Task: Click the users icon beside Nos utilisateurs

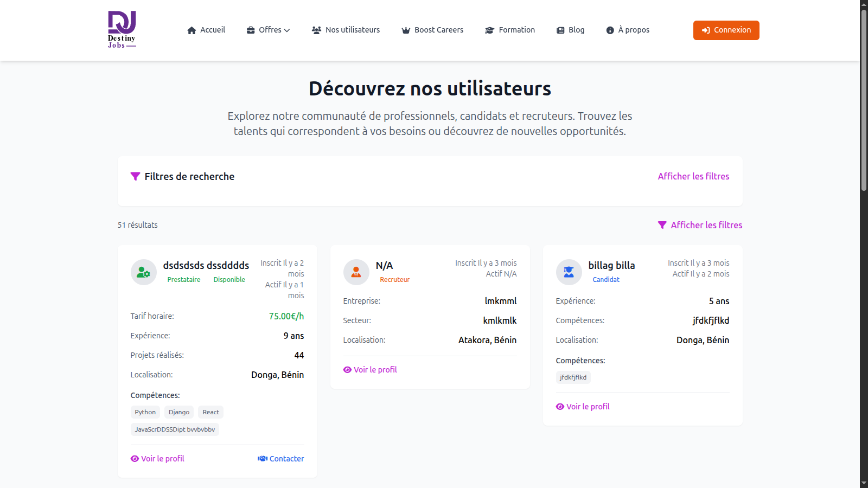Action: click(x=317, y=30)
